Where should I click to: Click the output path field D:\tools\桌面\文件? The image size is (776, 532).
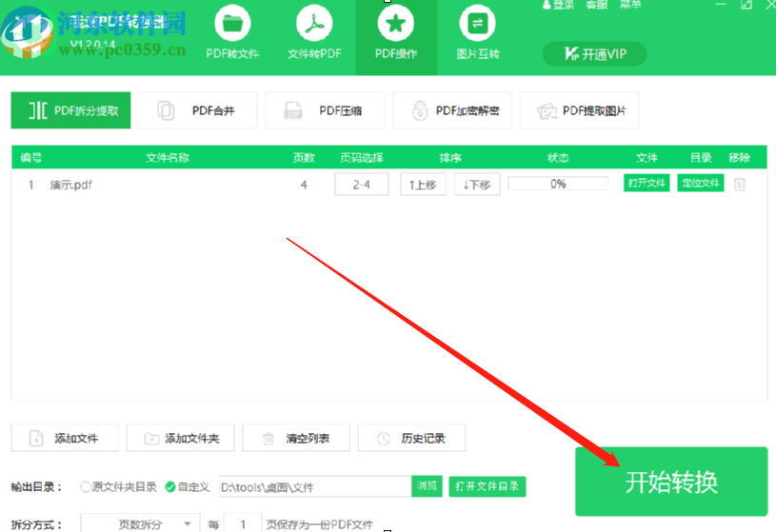point(315,487)
